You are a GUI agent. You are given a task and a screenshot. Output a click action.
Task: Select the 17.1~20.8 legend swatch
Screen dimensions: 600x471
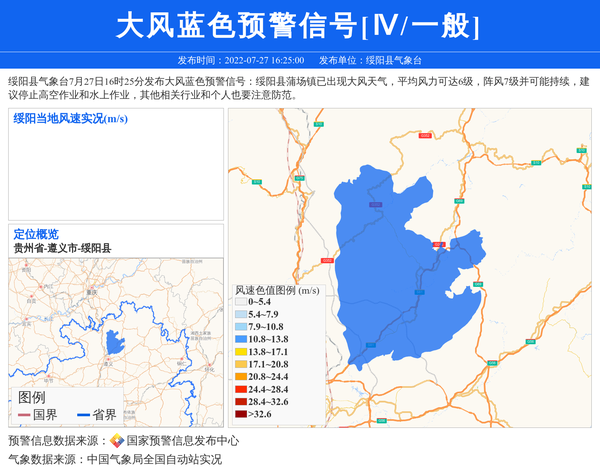(240, 365)
